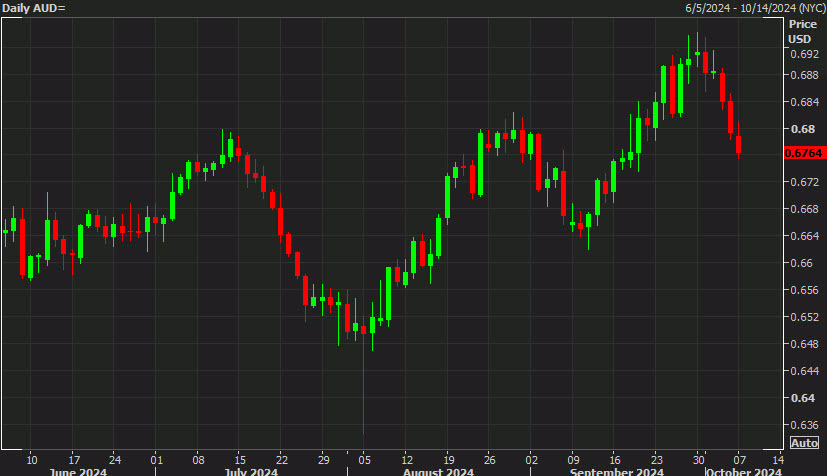Click the 0.652 price axis value
The height and width of the screenshot is (476, 827).
tap(804, 317)
